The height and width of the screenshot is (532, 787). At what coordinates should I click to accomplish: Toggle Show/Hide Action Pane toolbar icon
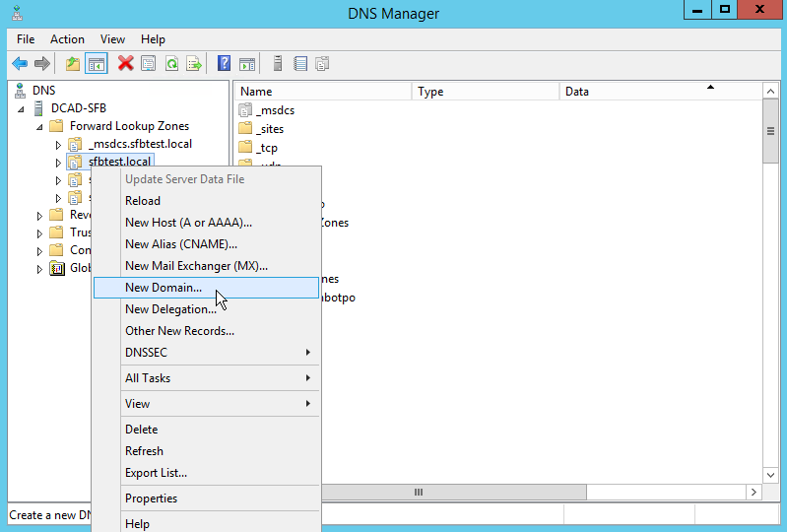(247, 64)
